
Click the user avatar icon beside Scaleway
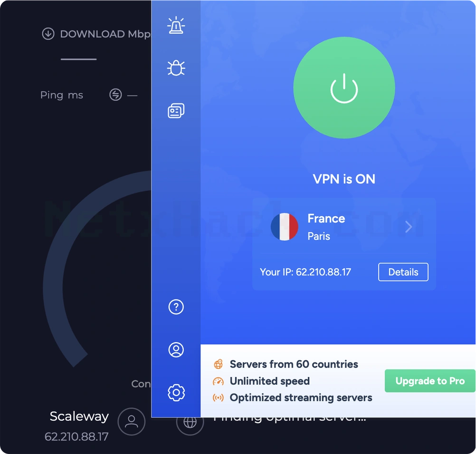132,422
